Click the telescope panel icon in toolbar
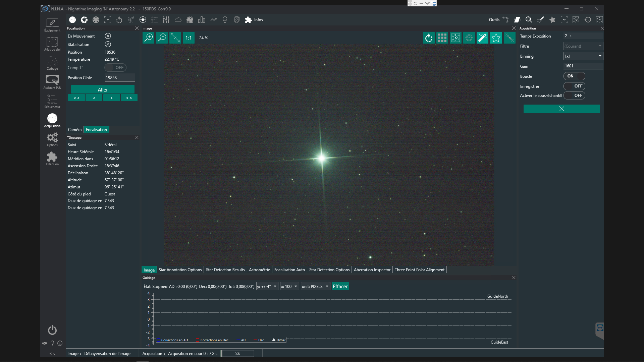Screen dimensions: 644x362 coord(131,20)
